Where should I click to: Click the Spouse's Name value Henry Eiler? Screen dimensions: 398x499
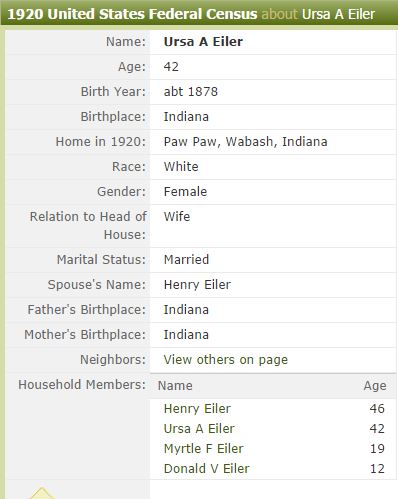tap(197, 285)
